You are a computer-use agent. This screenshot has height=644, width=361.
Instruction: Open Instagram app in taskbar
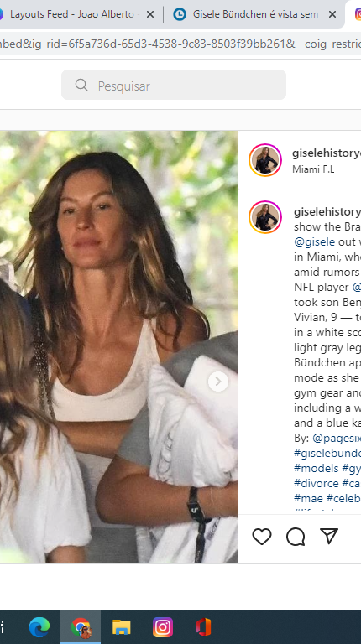(163, 627)
